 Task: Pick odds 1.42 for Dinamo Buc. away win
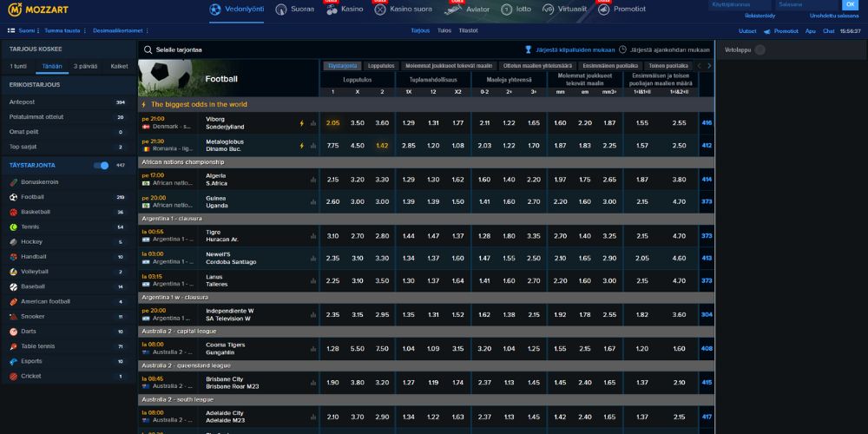pos(382,146)
